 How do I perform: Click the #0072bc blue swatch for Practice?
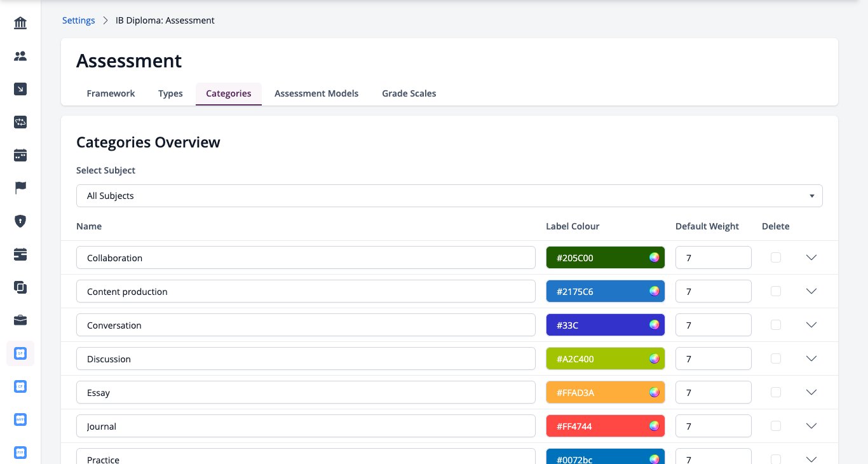pos(606,456)
